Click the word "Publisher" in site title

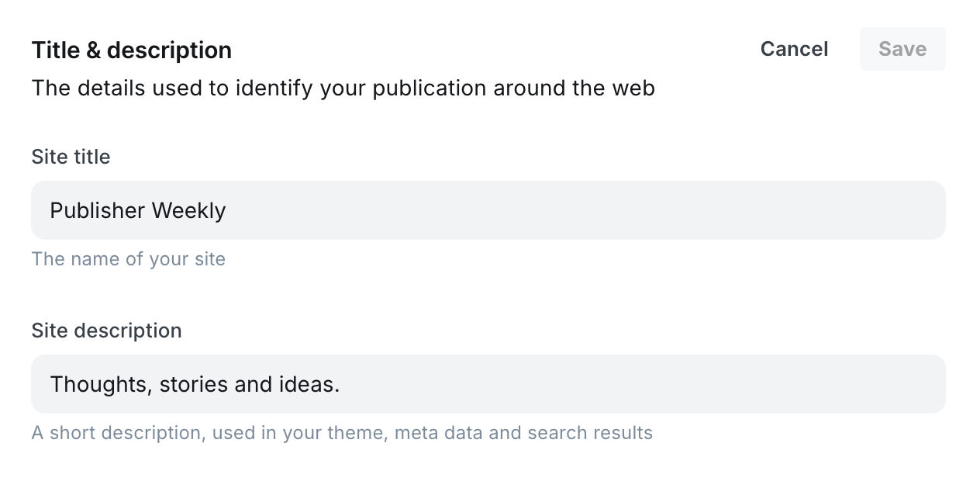coord(97,210)
